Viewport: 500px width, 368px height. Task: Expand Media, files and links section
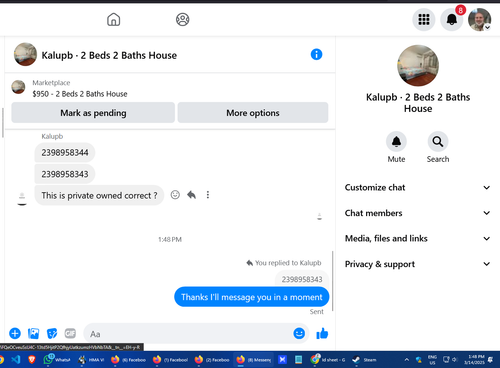coord(417,238)
